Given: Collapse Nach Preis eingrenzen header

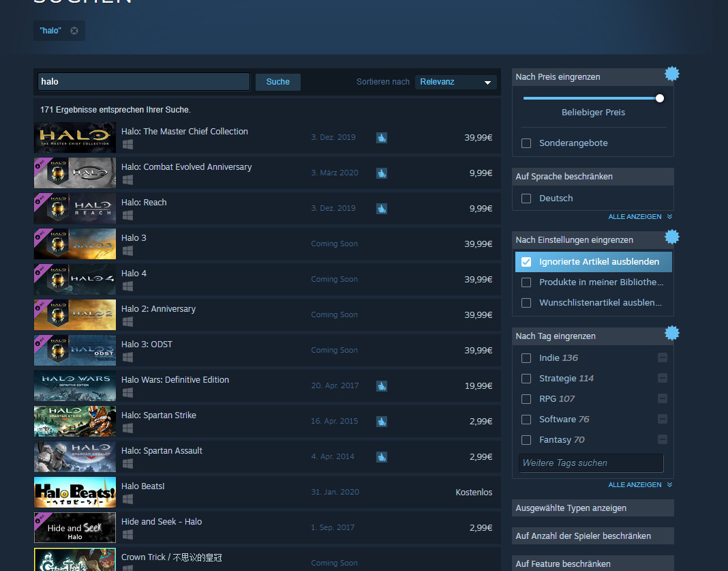Looking at the screenshot, I should pyautogui.click(x=592, y=76).
